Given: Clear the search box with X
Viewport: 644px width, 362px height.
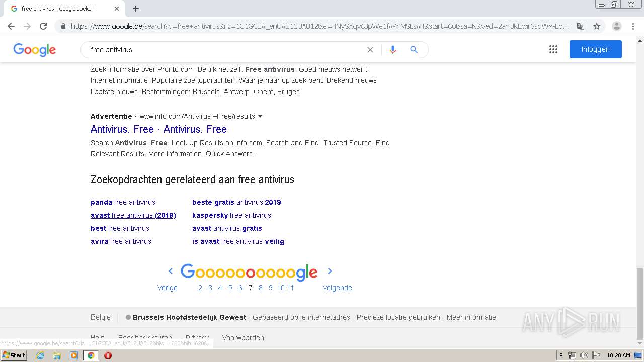Looking at the screenshot, I should point(370,50).
